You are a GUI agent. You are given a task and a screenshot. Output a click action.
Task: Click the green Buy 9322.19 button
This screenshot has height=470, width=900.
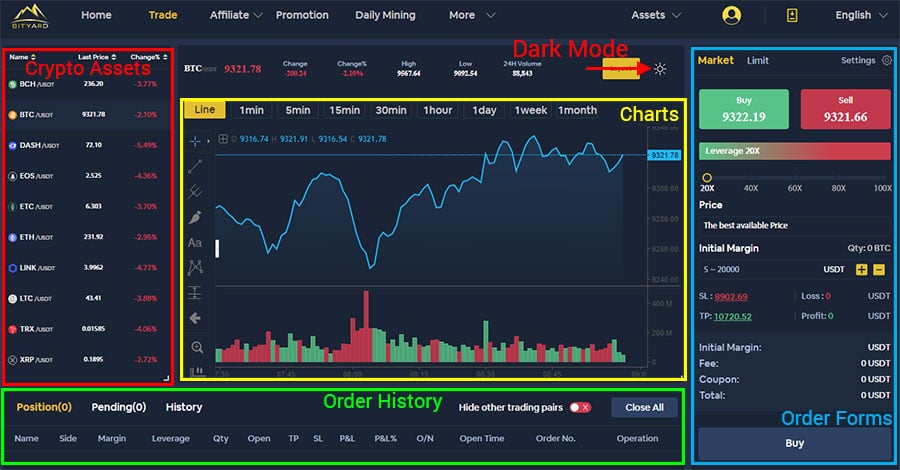(x=743, y=110)
